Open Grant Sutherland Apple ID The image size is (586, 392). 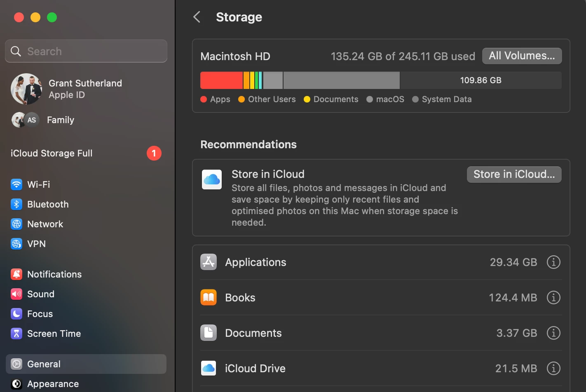(x=86, y=89)
